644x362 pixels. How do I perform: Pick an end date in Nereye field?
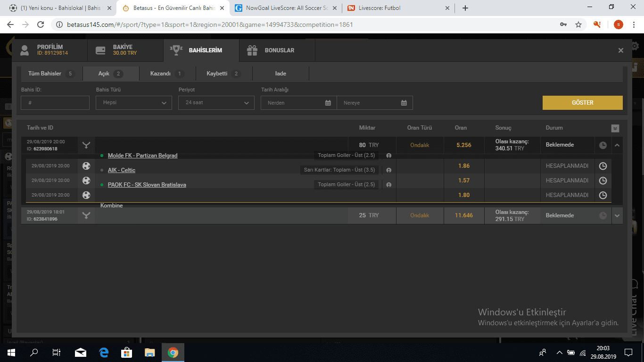(375, 103)
